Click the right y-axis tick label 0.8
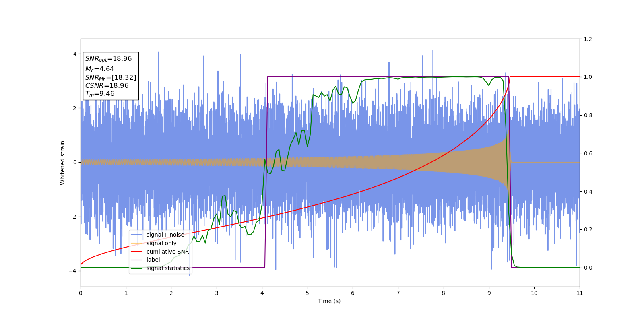 click(x=588, y=115)
